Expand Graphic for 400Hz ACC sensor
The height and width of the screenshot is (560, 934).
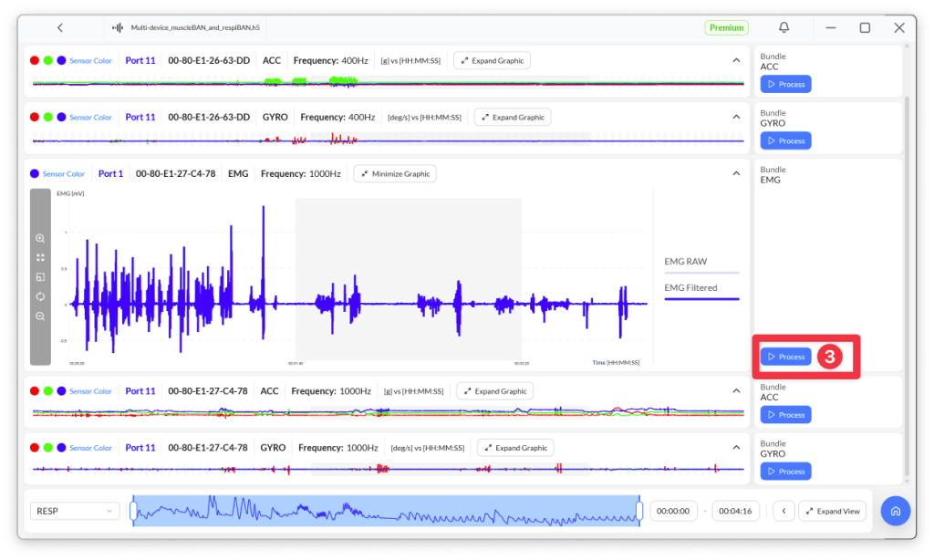click(x=492, y=61)
